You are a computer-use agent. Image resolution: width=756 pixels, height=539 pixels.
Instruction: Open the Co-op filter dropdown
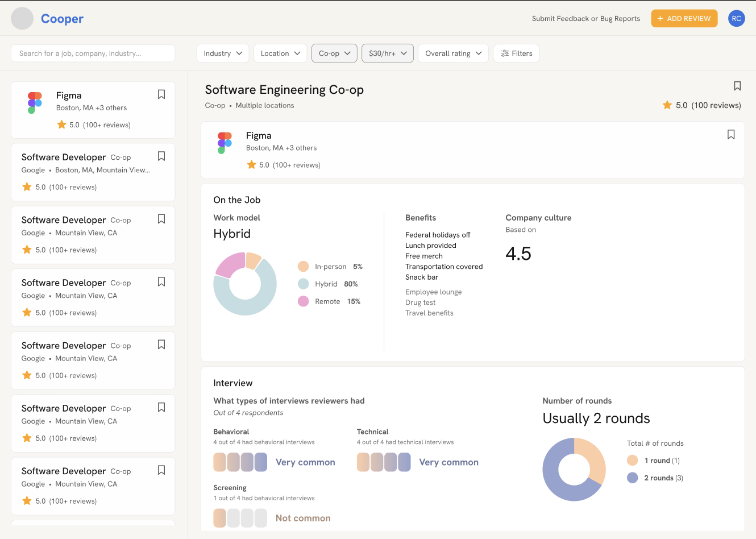tap(334, 53)
